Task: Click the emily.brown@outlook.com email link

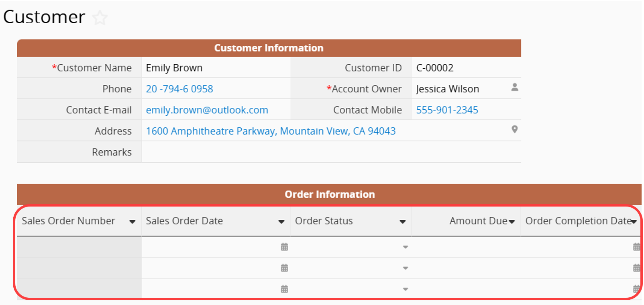Action: tap(207, 110)
